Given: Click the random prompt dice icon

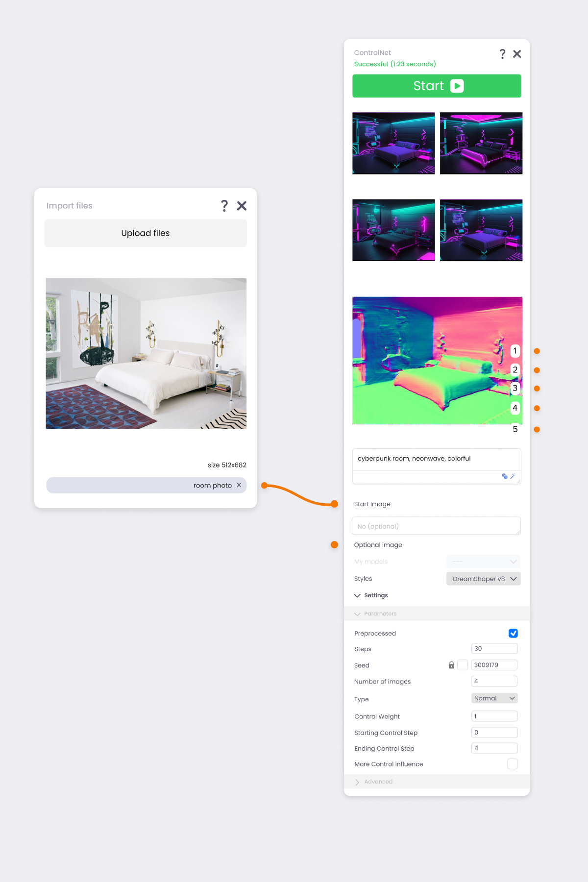Looking at the screenshot, I should point(505,476).
